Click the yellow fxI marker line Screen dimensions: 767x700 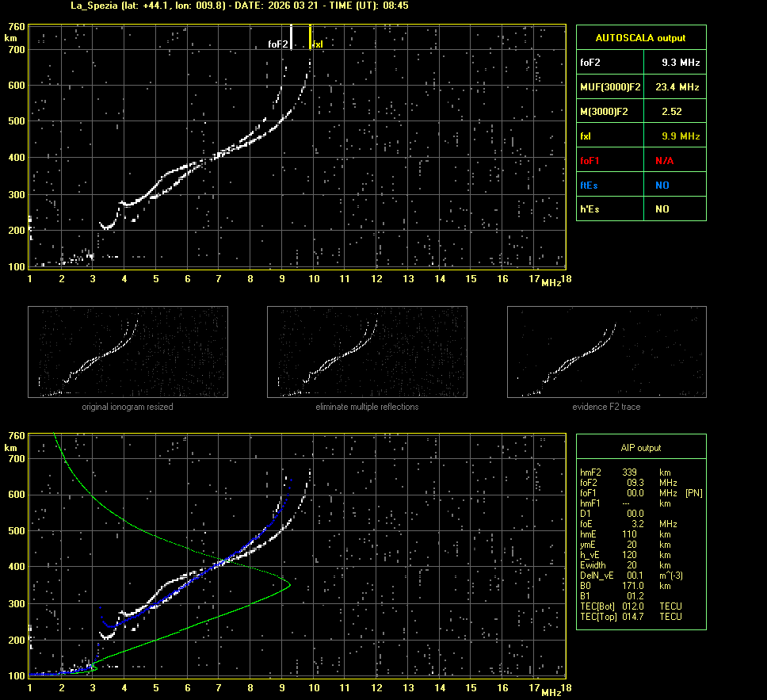point(310,36)
